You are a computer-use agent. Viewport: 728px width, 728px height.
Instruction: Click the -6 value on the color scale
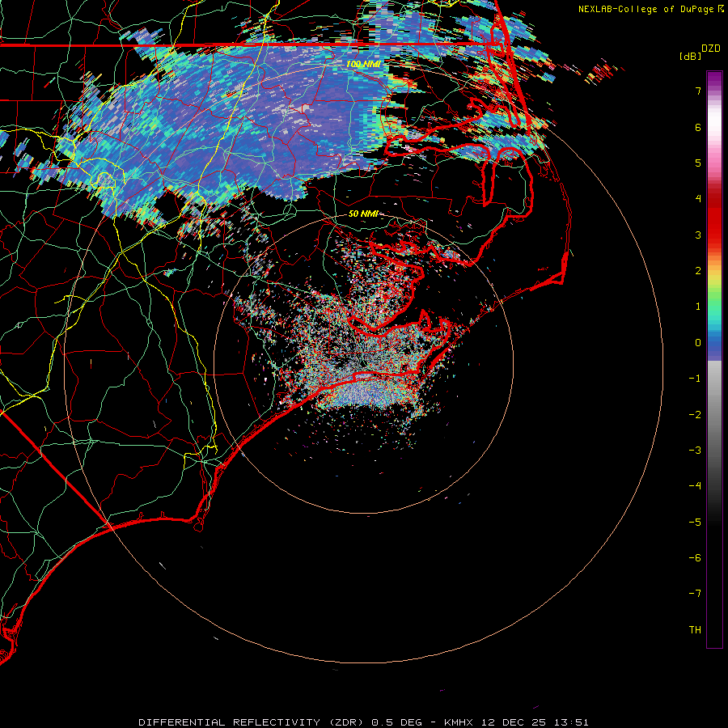(695, 558)
